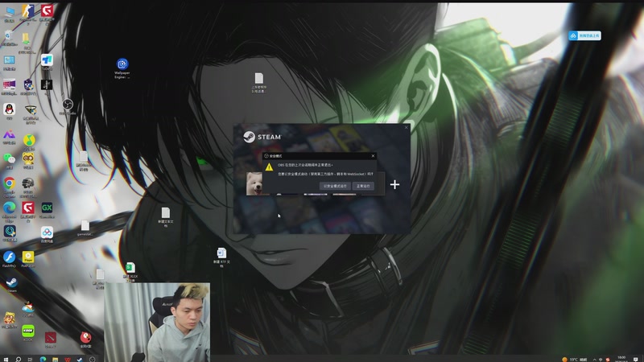Open the QQ penguin desktop icon
Screen dimensions: 644x362
pyautogui.click(x=9, y=111)
